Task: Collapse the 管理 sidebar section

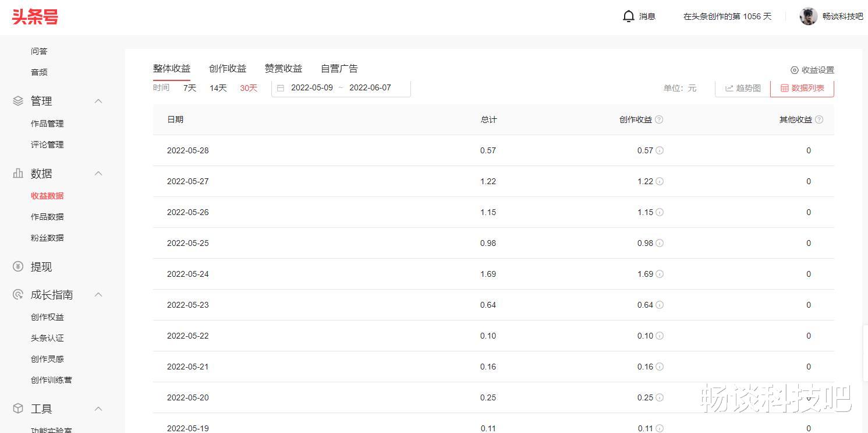Action: (x=98, y=100)
